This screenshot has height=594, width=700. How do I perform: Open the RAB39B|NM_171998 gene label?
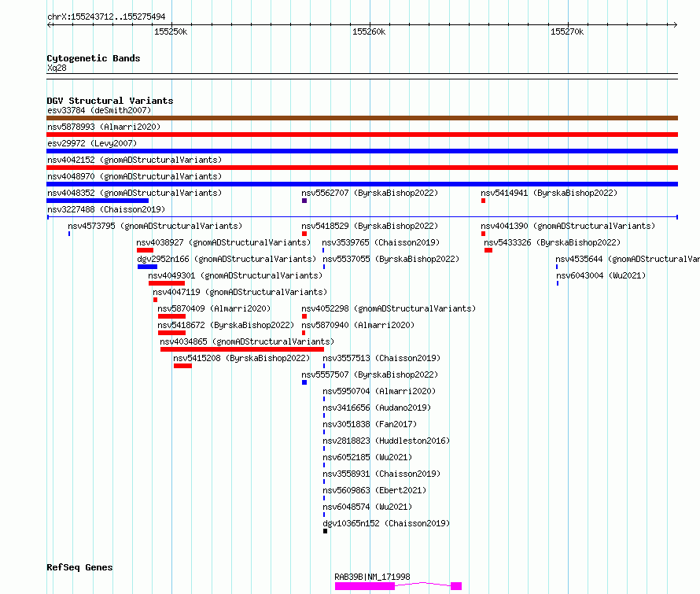pos(372,577)
